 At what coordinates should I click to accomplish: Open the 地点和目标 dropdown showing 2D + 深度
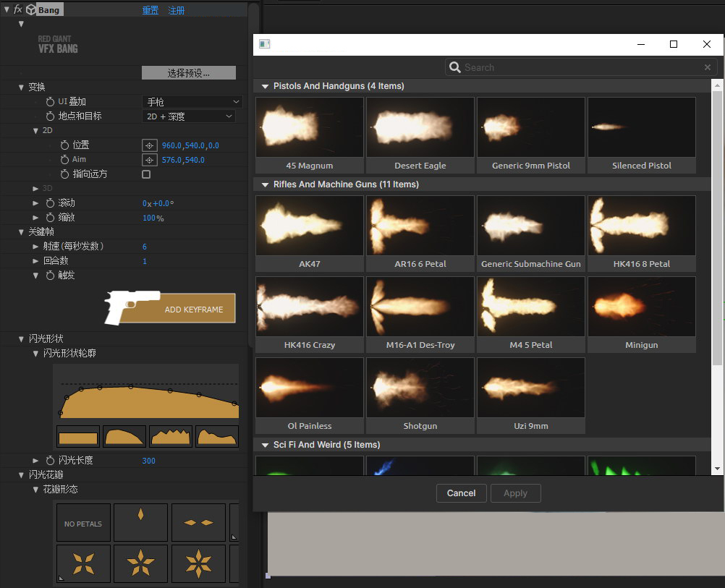click(x=189, y=116)
